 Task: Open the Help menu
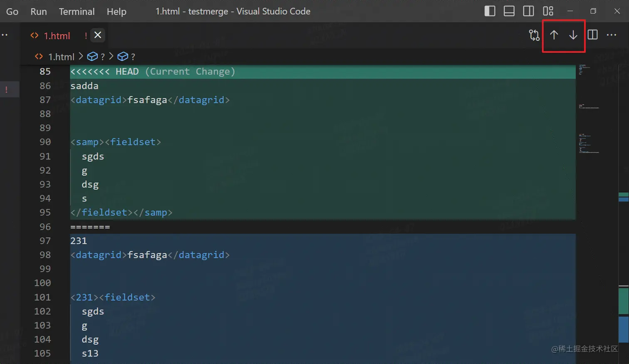116,11
